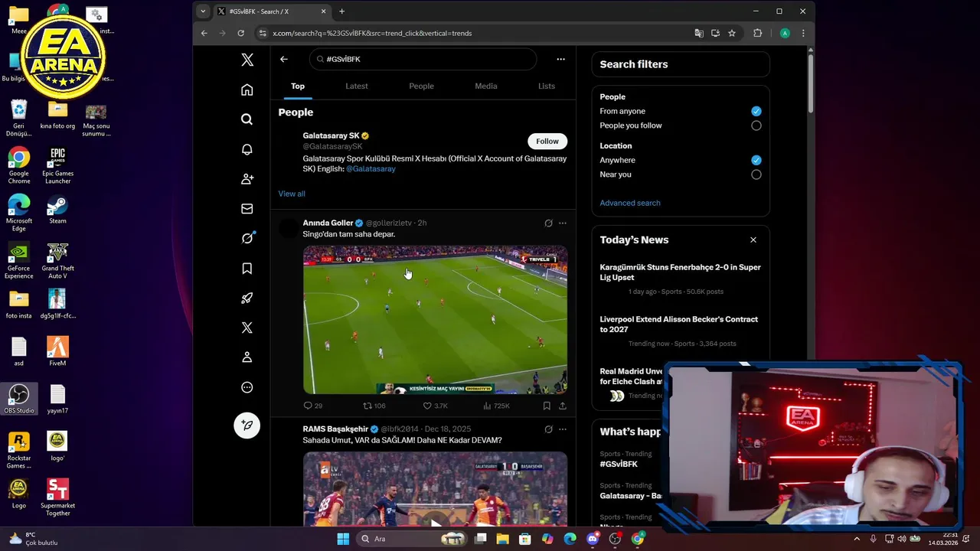Open more menu on RAMS Başakşehir post

pos(562,429)
